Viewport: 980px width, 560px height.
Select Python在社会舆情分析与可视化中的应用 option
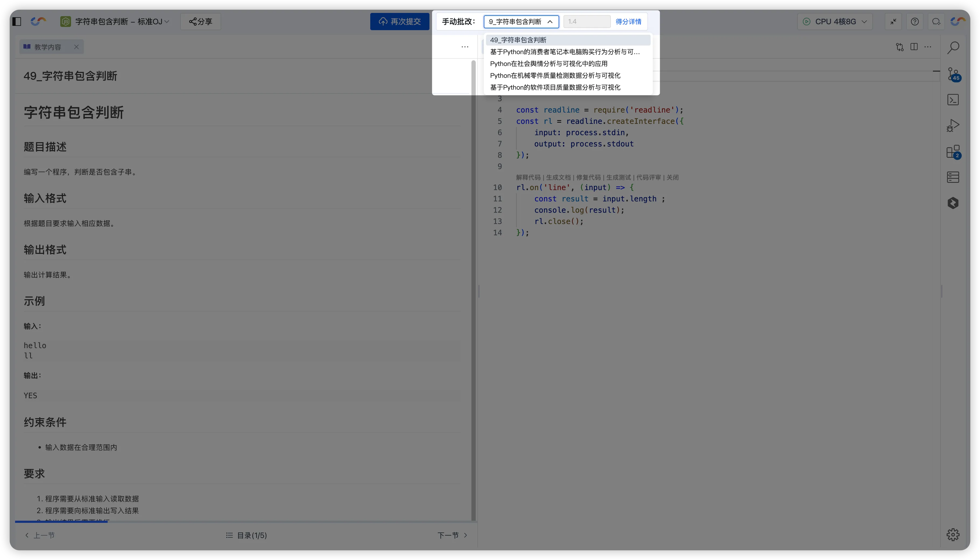tap(548, 64)
